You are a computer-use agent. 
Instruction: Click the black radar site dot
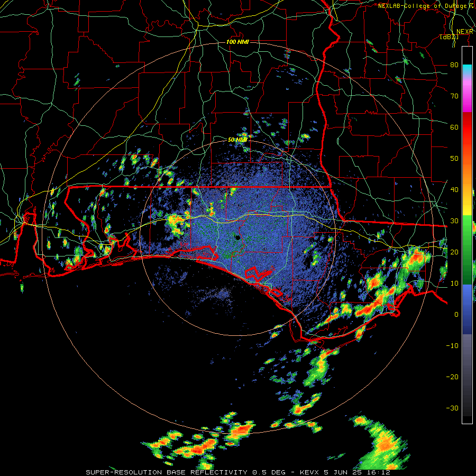tap(237, 237)
